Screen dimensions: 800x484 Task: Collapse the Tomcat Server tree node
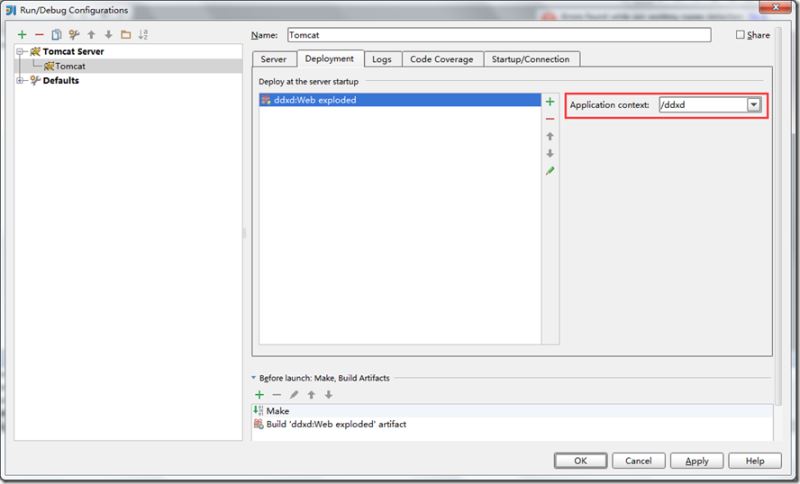pyautogui.click(x=20, y=52)
